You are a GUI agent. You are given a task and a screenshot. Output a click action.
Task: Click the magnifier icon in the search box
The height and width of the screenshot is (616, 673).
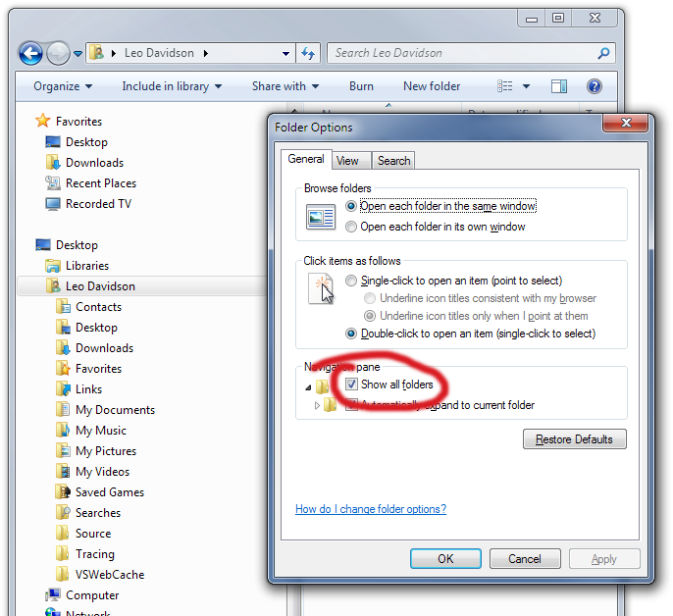[x=604, y=53]
